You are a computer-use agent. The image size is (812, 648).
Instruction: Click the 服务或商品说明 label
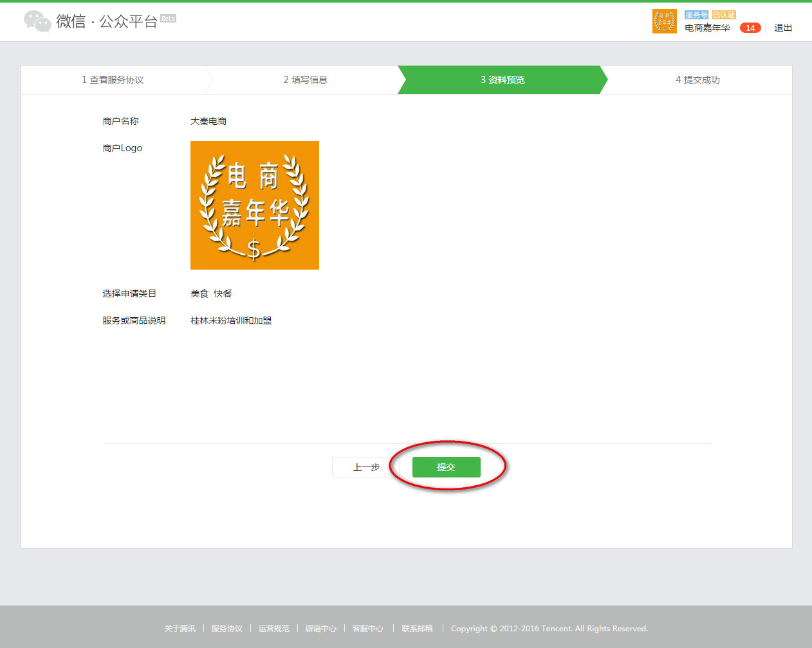(x=134, y=320)
